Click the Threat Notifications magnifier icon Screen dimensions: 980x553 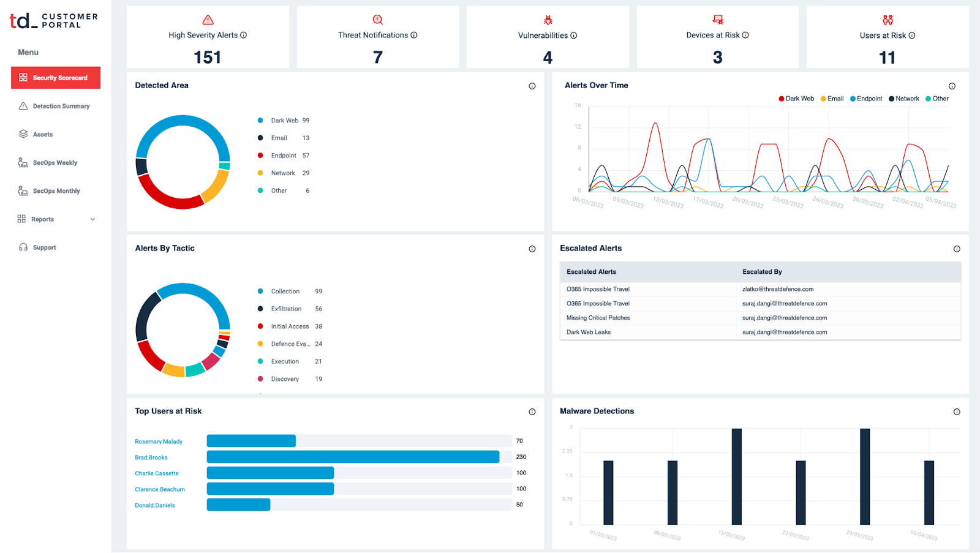coord(378,20)
